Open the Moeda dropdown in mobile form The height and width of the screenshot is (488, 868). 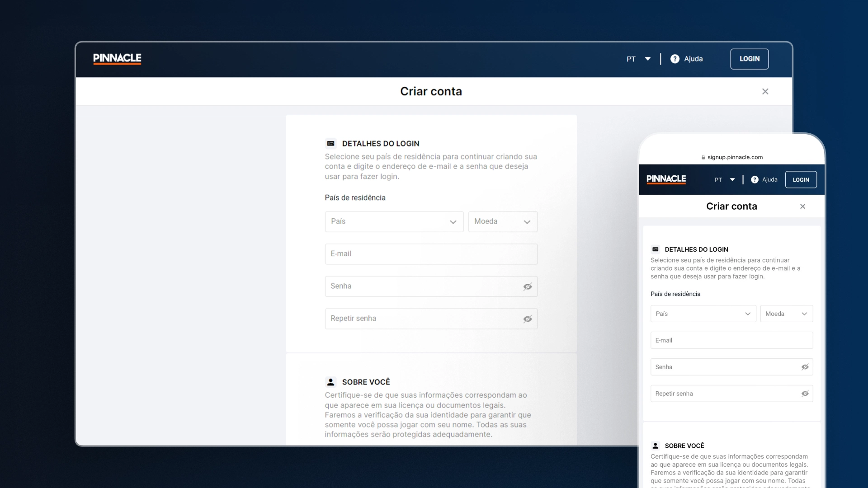coord(786,314)
